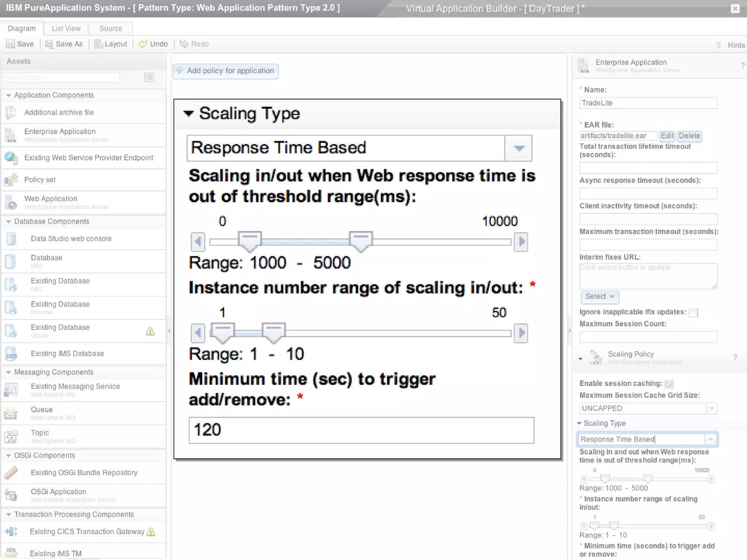This screenshot has height=560, width=747.
Task: Select the Policy set component icon
Action: 11,180
